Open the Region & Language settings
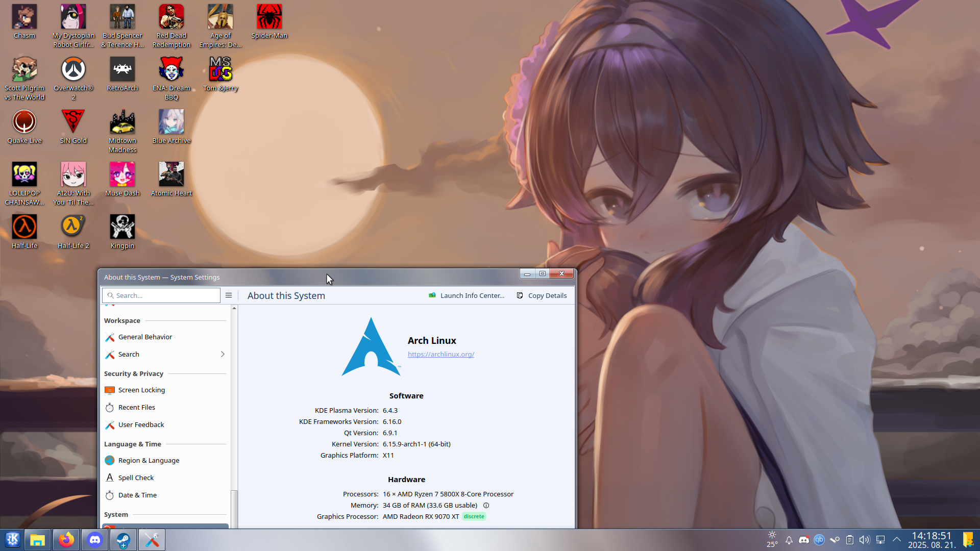Screen dimensions: 980x551 149,460
